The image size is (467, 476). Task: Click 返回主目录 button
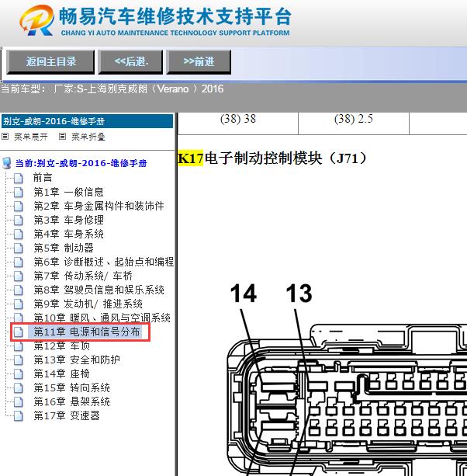tap(50, 62)
